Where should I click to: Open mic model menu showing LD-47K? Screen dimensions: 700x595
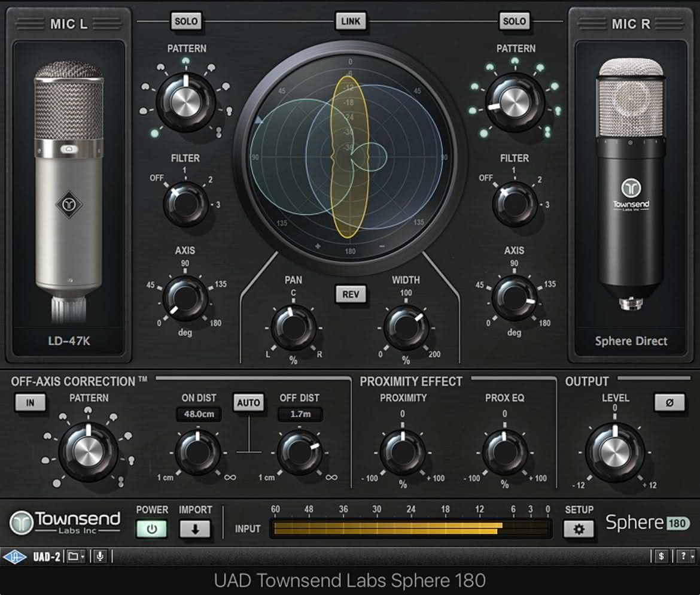(x=69, y=341)
